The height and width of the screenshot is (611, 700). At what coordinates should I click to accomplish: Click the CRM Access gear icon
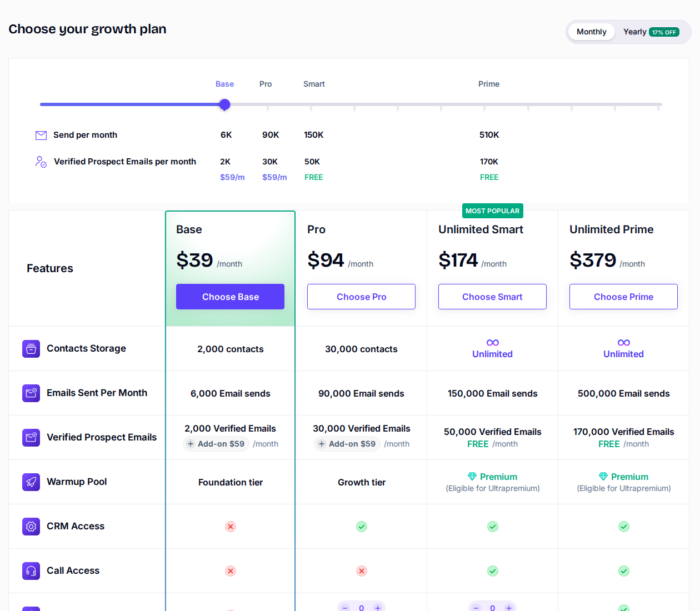tap(31, 527)
